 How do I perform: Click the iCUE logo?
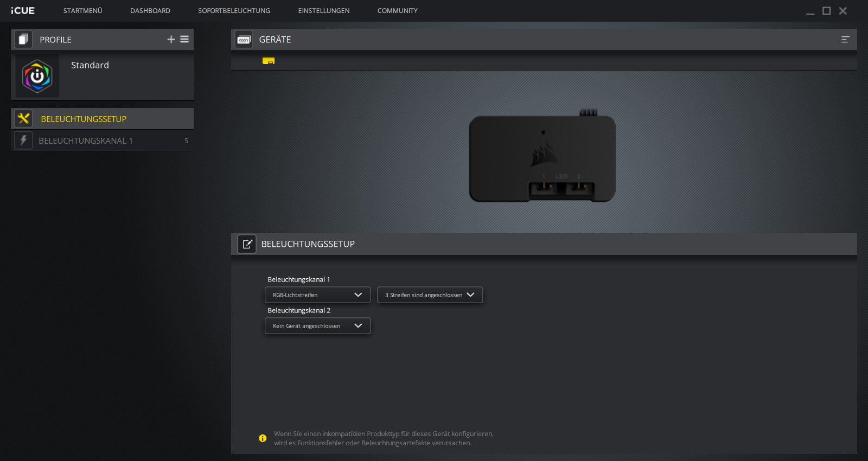click(23, 11)
